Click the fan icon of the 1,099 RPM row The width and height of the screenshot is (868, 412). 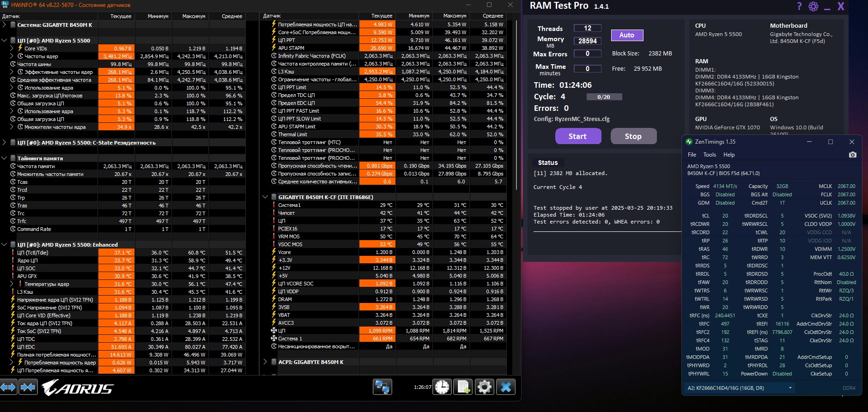tap(273, 331)
